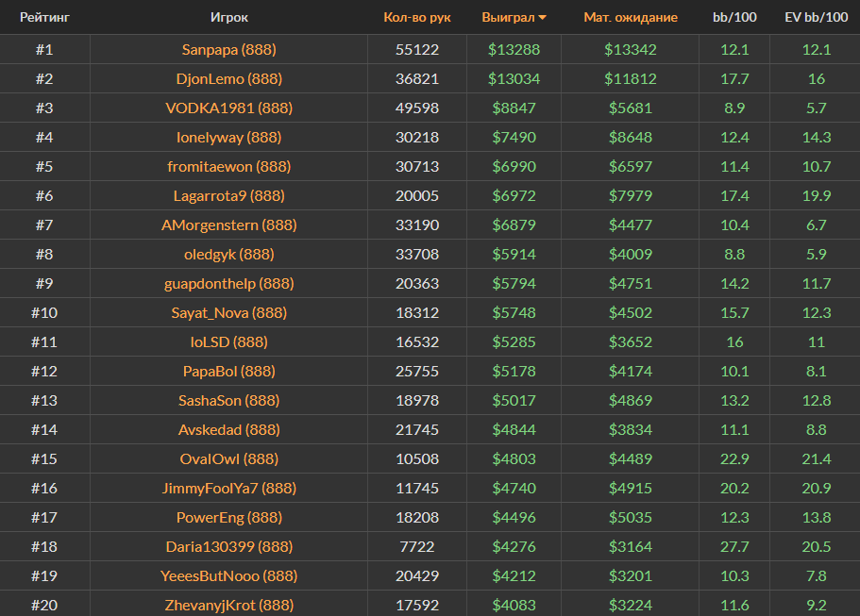Sort by bb/100 column header
This screenshot has width=860, height=616.
(x=734, y=17)
